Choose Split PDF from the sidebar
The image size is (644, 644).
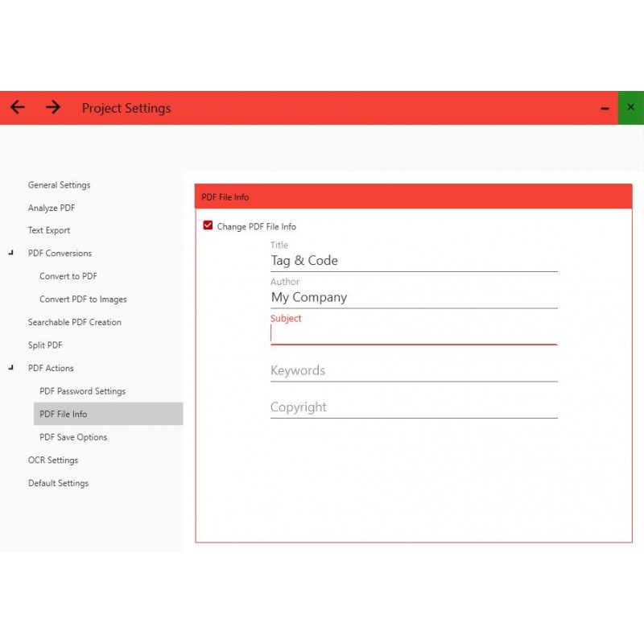coord(45,345)
